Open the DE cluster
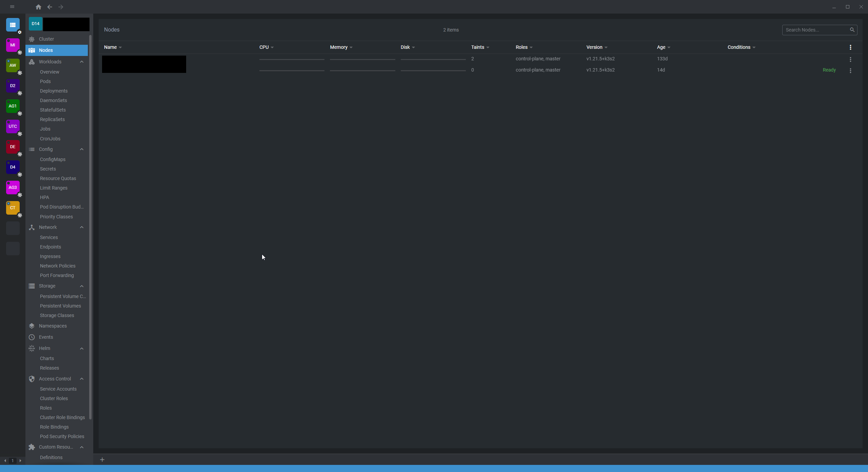 coord(13,147)
